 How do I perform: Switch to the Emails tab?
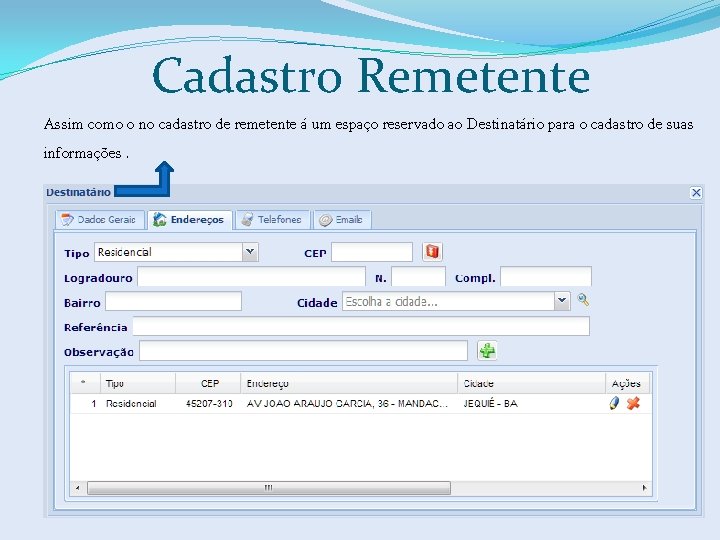(342, 220)
